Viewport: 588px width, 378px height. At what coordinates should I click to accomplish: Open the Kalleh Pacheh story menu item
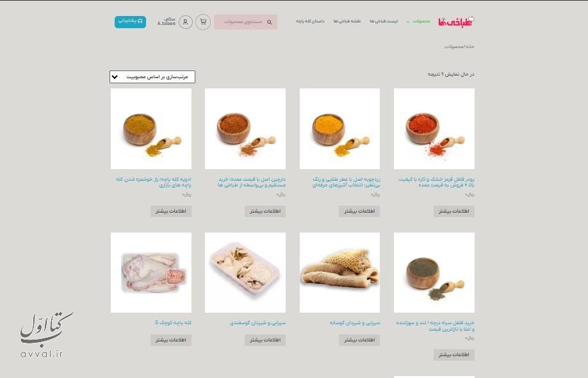[x=310, y=21]
